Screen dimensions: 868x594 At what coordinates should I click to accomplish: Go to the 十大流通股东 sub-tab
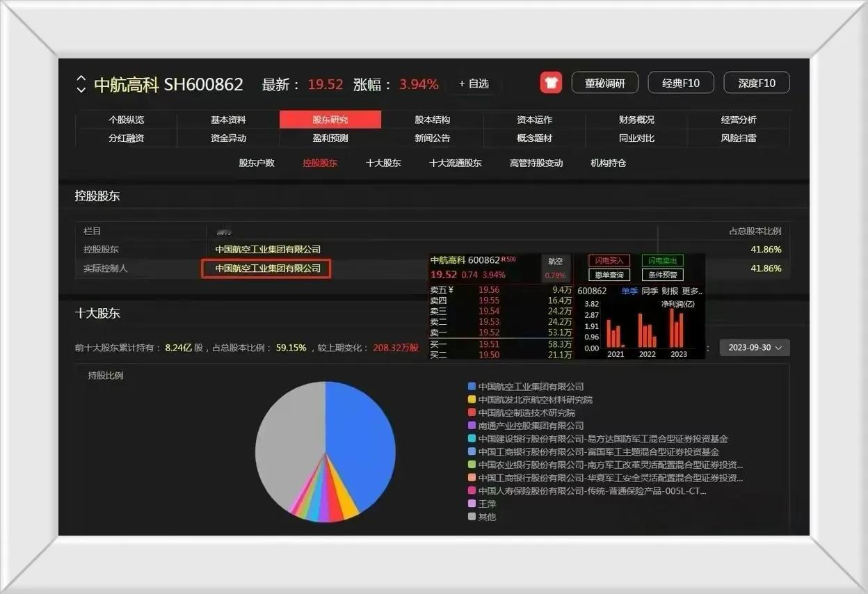click(x=456, y=163)
